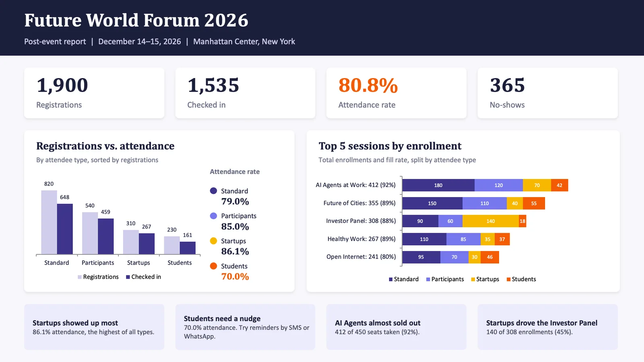Screen dimensions: 644x362
Task: Click the orange 46 segment of Open Internet
Action: [490, 257]
